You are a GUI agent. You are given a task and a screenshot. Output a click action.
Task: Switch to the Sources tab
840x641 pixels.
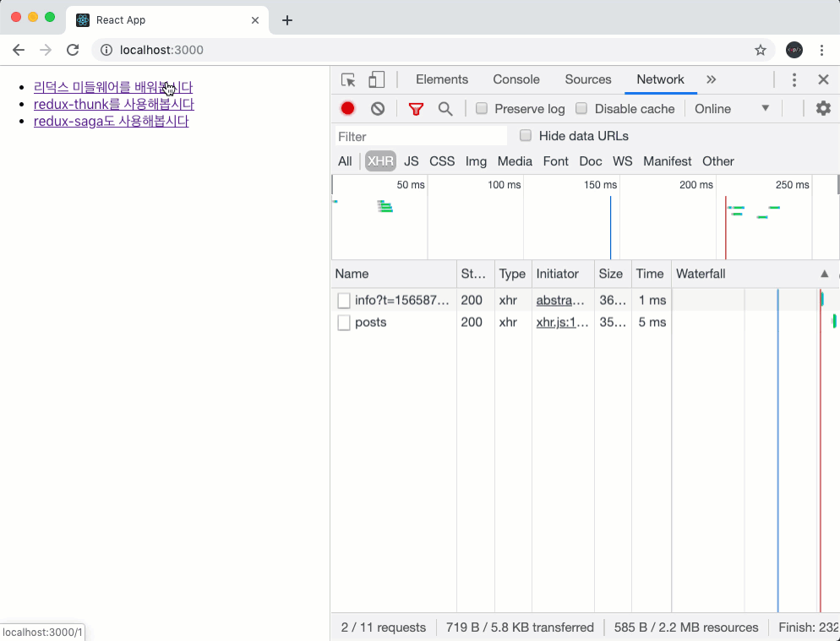point(588,79)
